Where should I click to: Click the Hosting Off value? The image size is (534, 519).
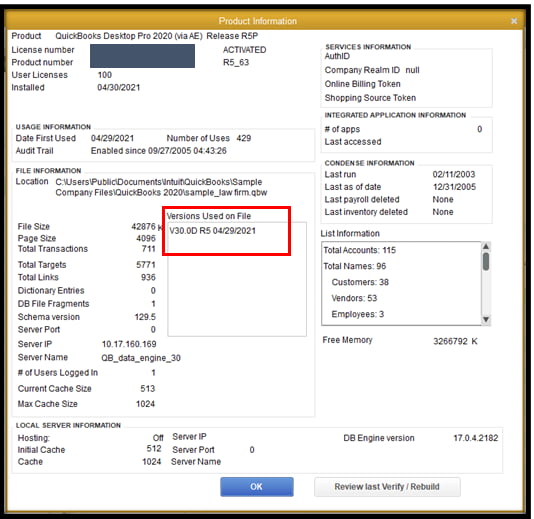tap(158, 438)
